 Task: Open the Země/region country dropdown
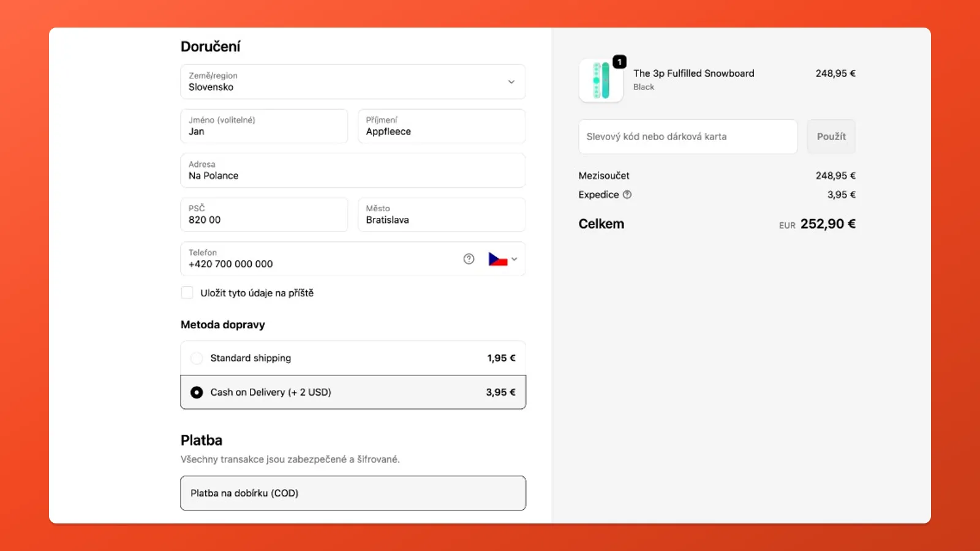point(352,81)
